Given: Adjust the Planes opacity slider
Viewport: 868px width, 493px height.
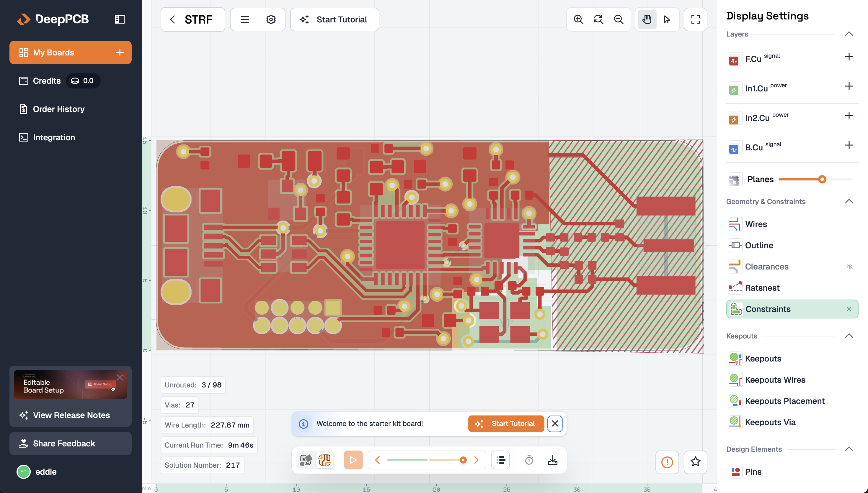Looking at the screenshot, I should [x=822, y=180].
